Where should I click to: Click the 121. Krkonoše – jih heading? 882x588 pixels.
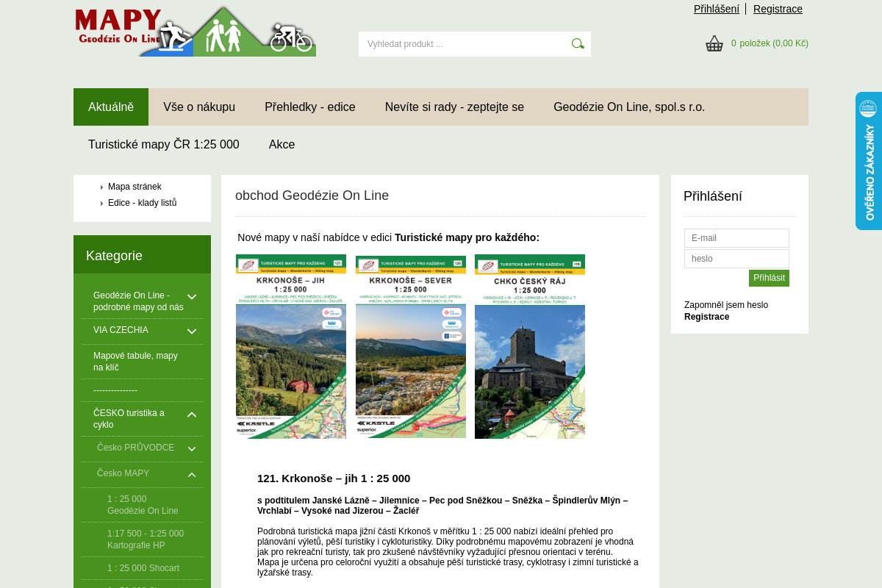334,478
